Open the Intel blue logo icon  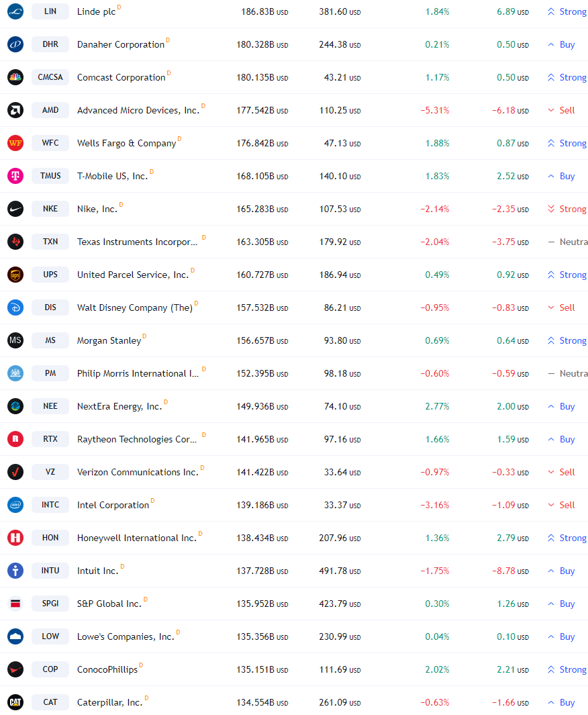click(x=15, y=505)
